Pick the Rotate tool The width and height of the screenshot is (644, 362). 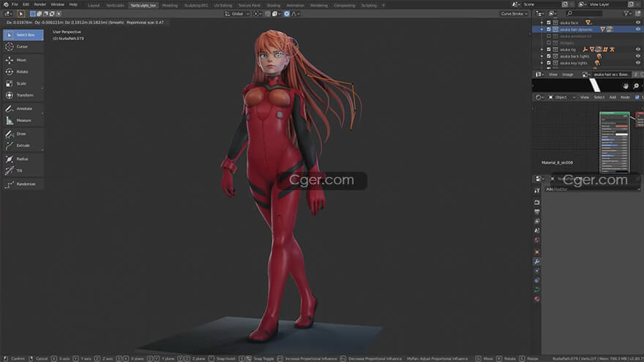click(23, 72)
